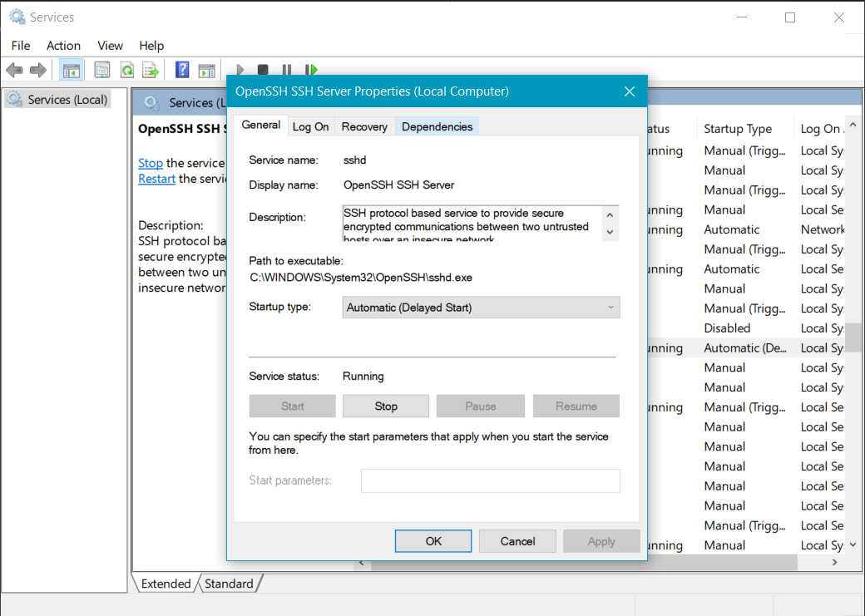
Task: Click the services list scroll-up arrow
Action: 853,126
